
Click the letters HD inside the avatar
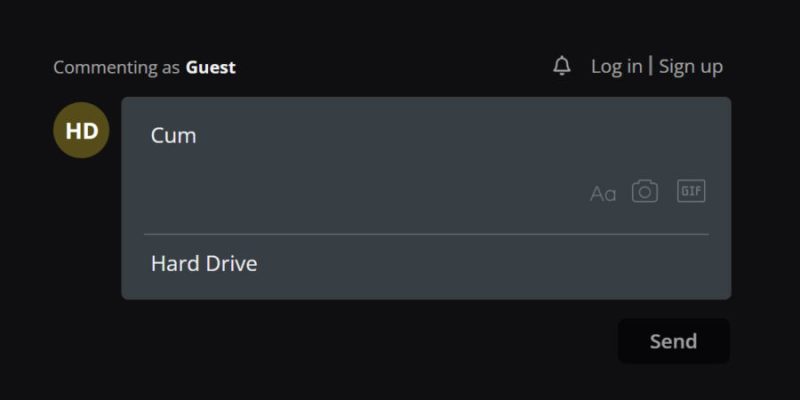click(81, 130)
